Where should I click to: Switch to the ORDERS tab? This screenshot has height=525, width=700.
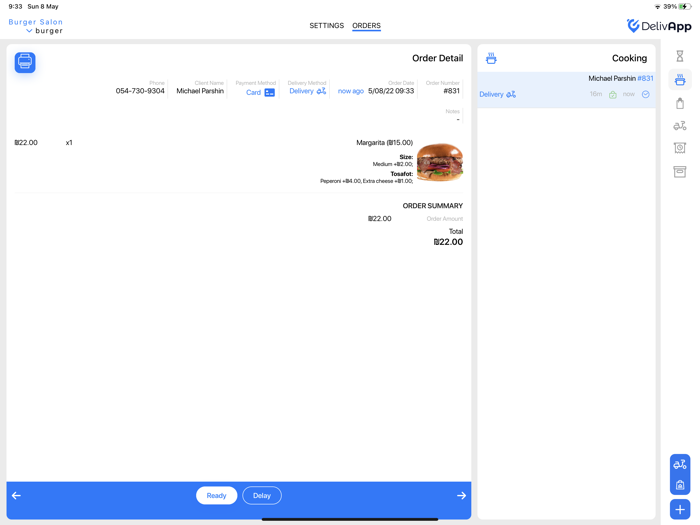[366, 25]
